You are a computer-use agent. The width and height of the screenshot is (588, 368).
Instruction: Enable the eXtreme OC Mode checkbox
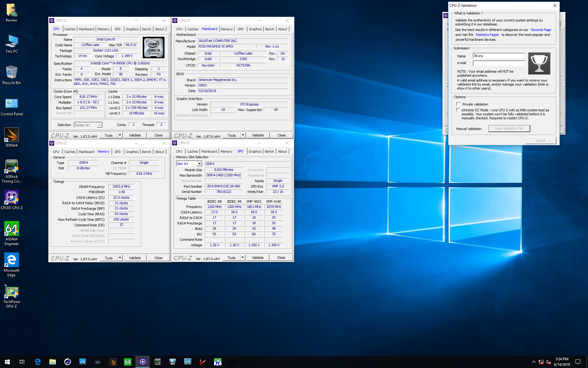[458, 110]
